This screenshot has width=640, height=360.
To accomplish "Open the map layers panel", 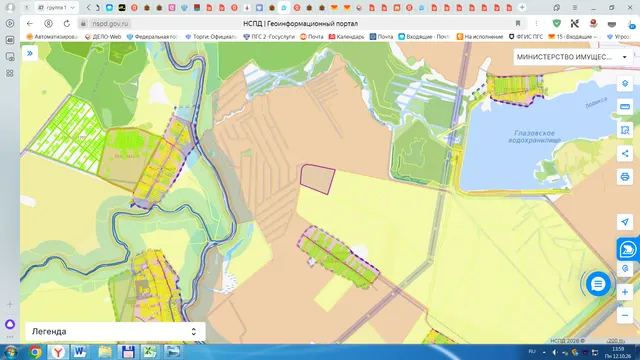I will tap(625, 84).
